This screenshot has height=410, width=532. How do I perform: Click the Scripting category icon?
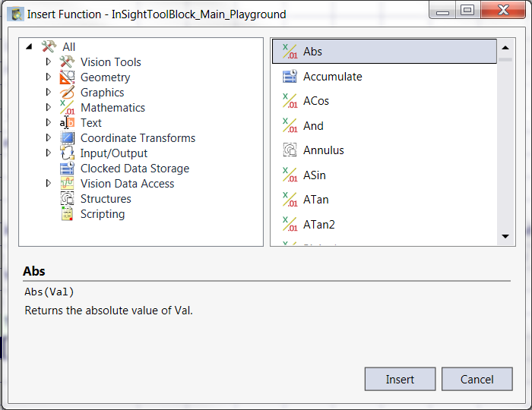click(x=67, y=214)
